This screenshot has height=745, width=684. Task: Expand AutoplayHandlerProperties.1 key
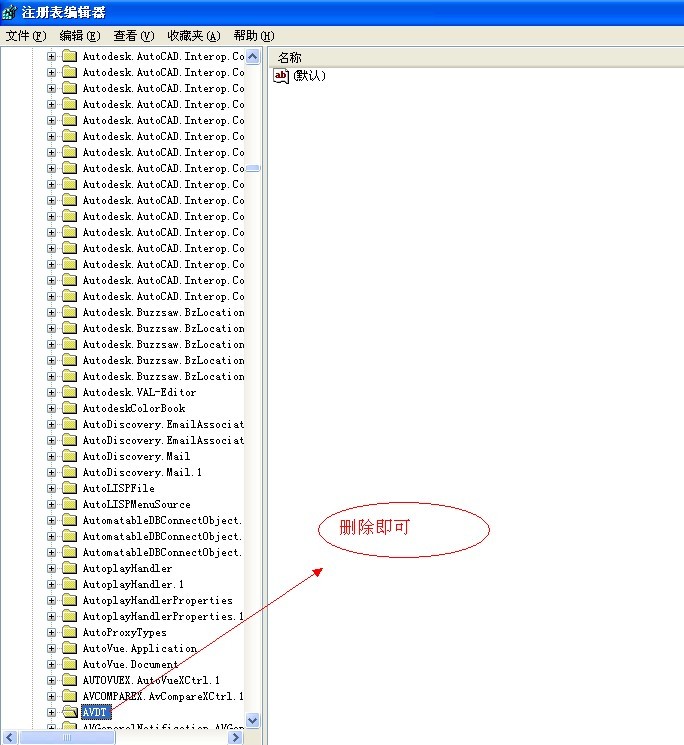[x=51, y=616]
